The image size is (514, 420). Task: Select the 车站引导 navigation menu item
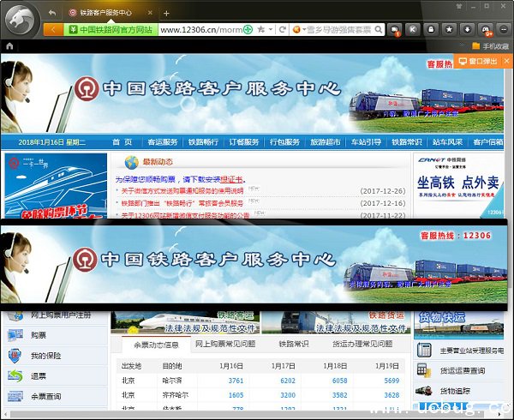(365, 142)
